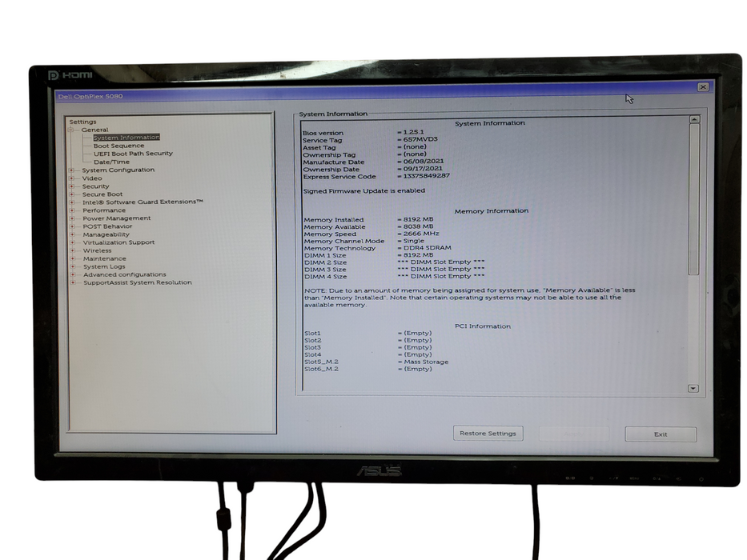Click the Bios version value 1.25.1
This screenshot has height=560, width=747.
point(413,132)
